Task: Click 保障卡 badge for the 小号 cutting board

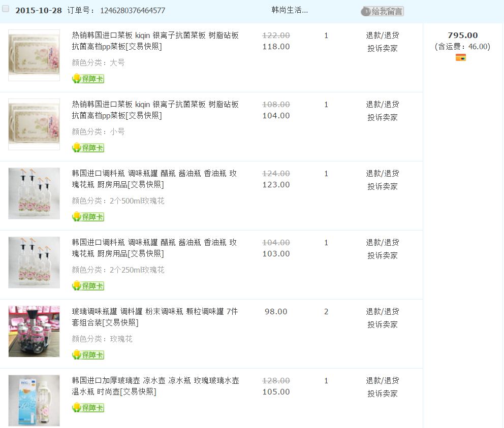Action: (88, 148)
